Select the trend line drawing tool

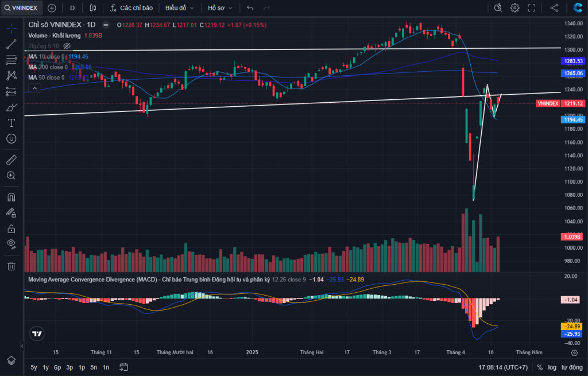click(11, 44)
